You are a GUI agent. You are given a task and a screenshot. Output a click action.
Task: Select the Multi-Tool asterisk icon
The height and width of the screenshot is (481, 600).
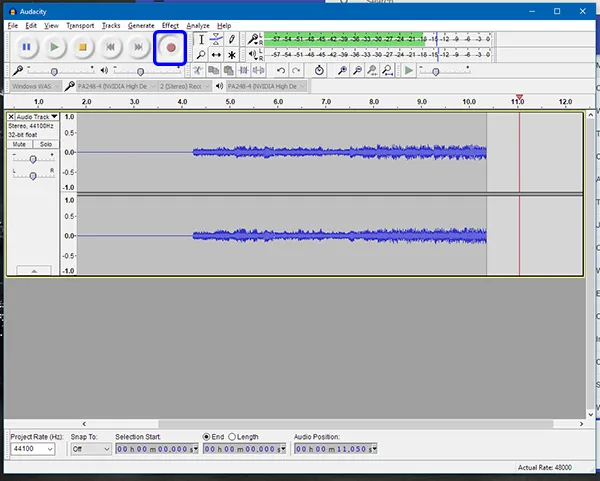(x=232, y=55)
